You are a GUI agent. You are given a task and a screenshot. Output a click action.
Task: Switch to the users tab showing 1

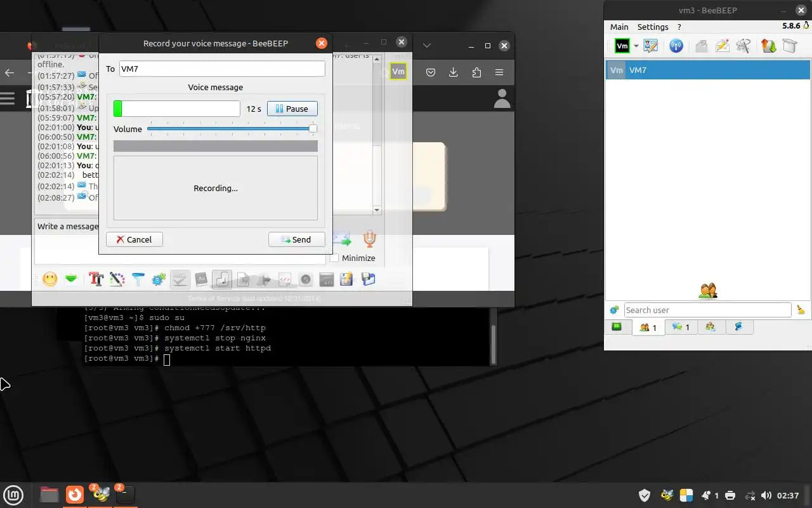click(648, 327)
